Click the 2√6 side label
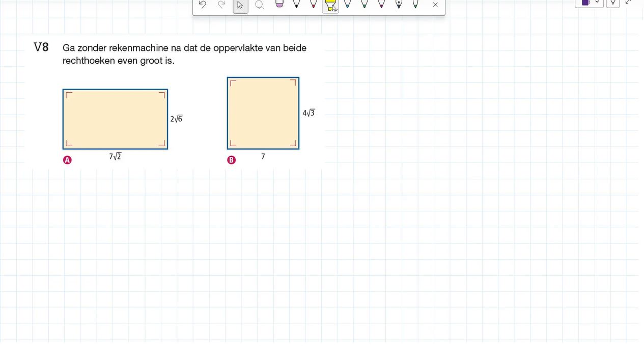Screen dimensions: 644x348 (176, 119)
